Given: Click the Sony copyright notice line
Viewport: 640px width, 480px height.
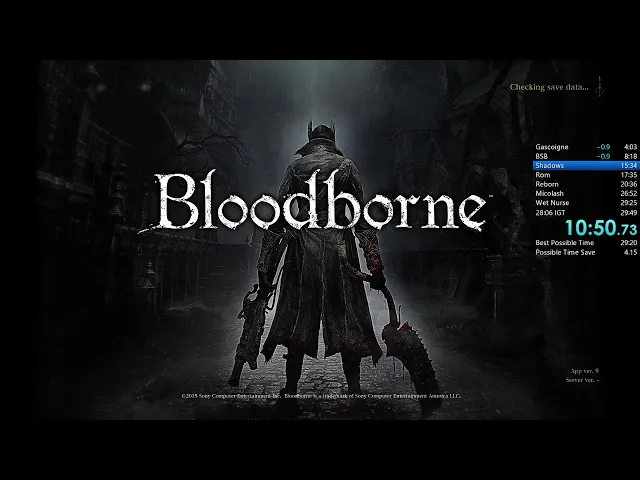Looking at the screenshot, I should (x=321, y=396).
